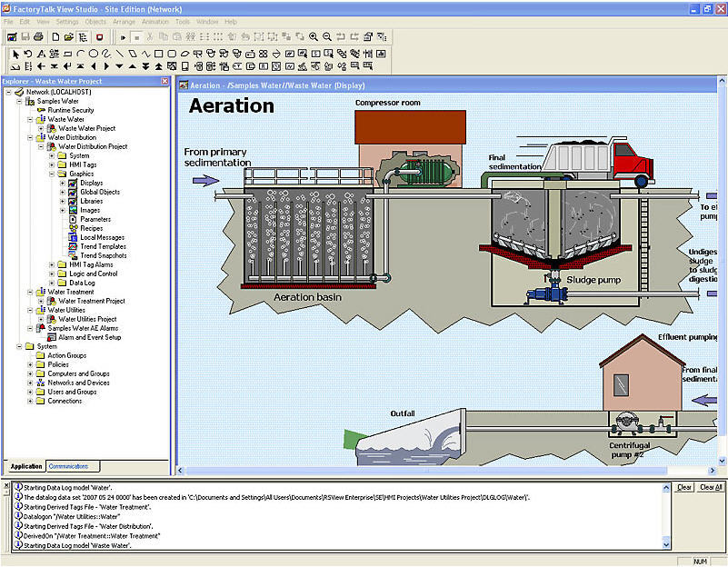
Task: Pick the Ellipse drawing tool
Action: click(94, 54)
